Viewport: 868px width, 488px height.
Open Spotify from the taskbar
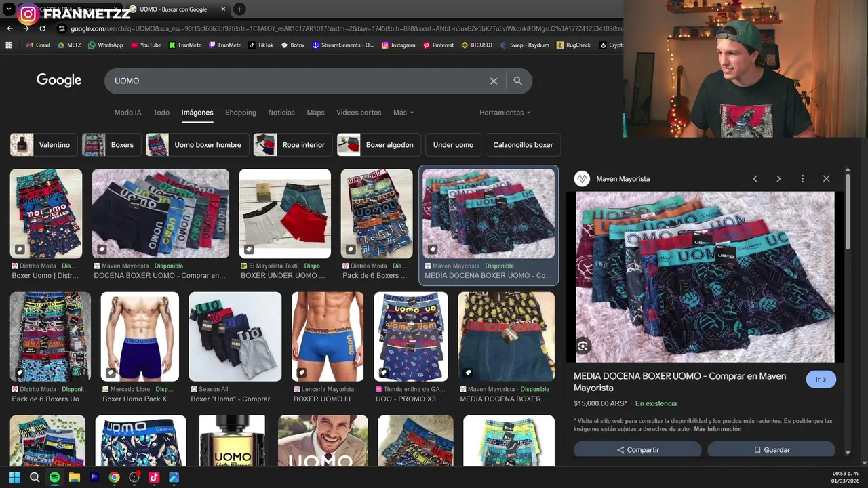click(54, 477)
